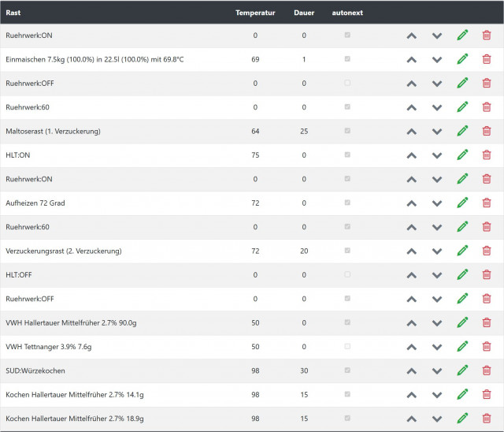Remove the VWH Tettnanger 3.9% 7.6g row
The image size is (504, 432).
tap(487, 346)
